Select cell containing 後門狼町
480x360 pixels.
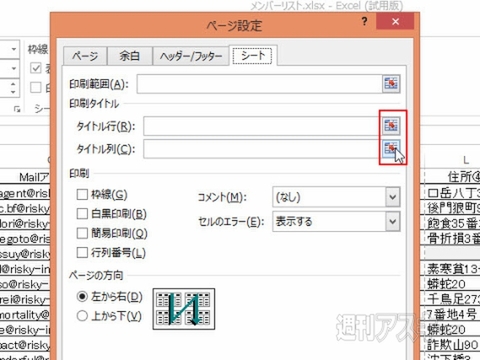(453, 208)
